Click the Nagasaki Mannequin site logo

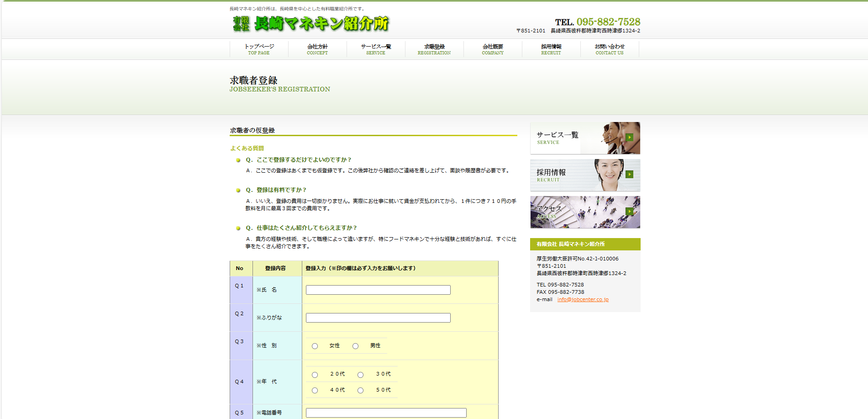pyautogui.click(x=310, y=23)
